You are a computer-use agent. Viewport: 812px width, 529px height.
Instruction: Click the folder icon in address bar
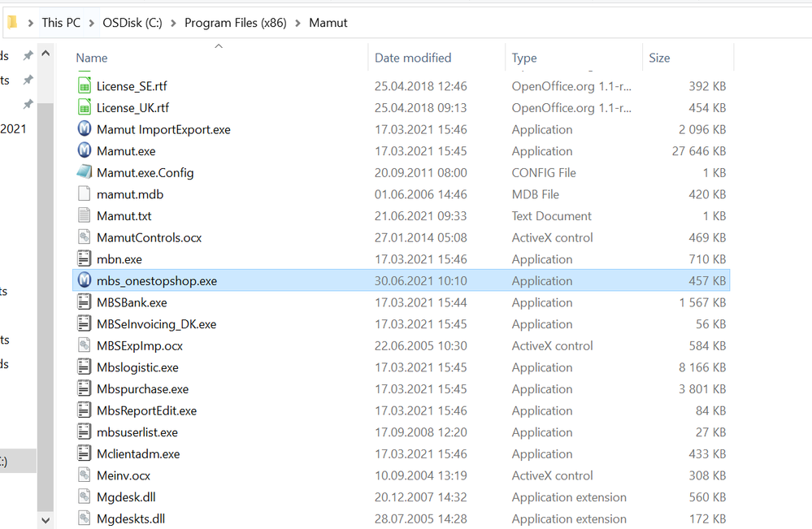[x=12, y=22]
